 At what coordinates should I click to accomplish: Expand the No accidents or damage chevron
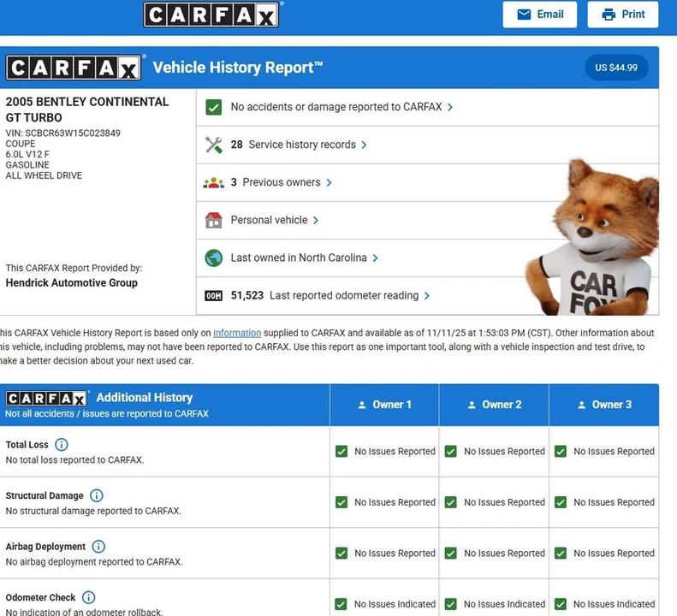pos(450,107)
